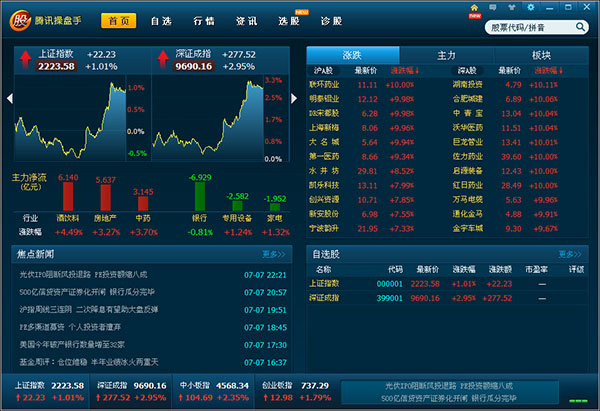Select 上海新梅 stock row
Screen dimensions: 600x411
coord(362,128)
